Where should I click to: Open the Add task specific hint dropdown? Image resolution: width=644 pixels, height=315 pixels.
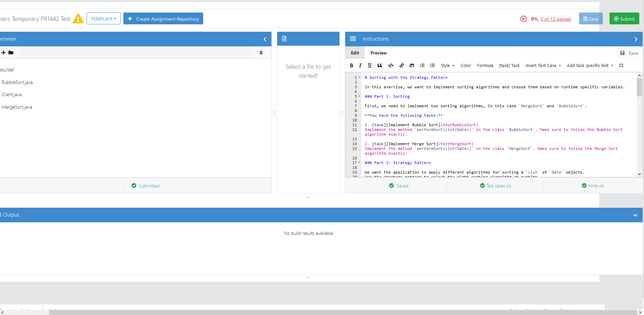click(590, 66)
